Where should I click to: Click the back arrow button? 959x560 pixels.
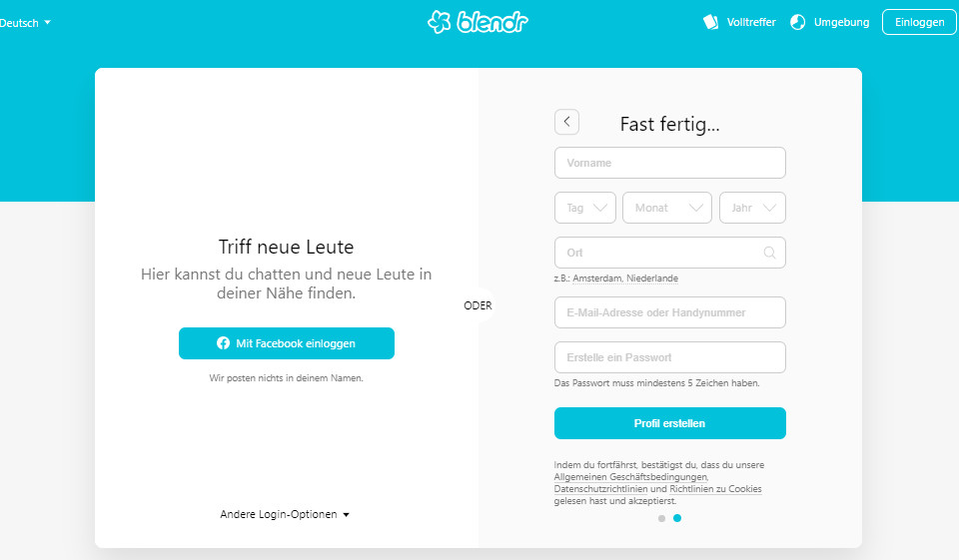point(566,122)
